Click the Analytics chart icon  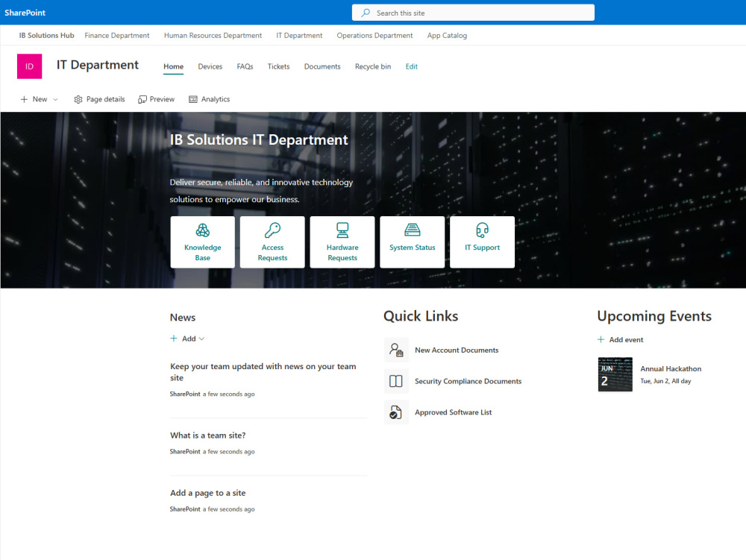(x=192, y=99)
